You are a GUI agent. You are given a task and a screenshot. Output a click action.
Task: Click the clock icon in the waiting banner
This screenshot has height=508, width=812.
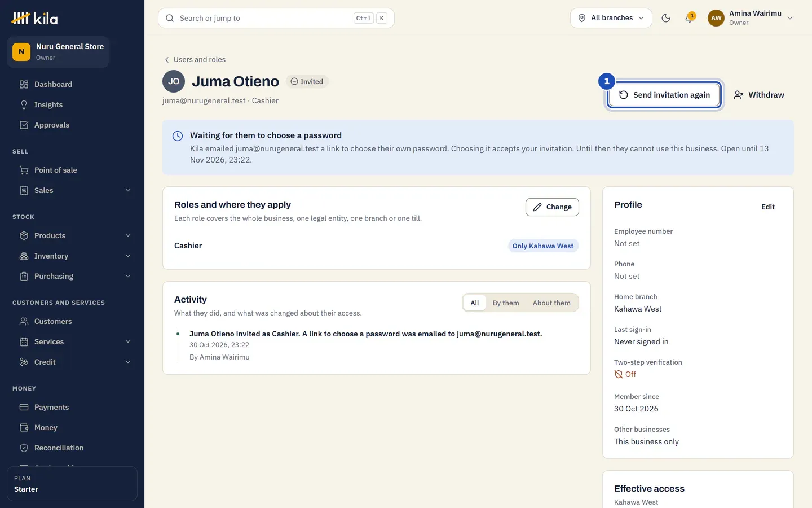178,136
